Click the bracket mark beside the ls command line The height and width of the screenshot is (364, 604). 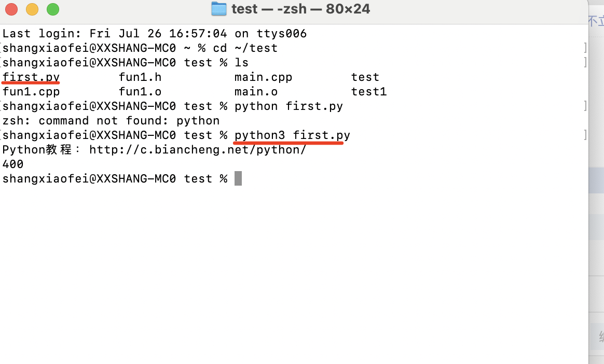pyautogui.click(x=585, y=63)
